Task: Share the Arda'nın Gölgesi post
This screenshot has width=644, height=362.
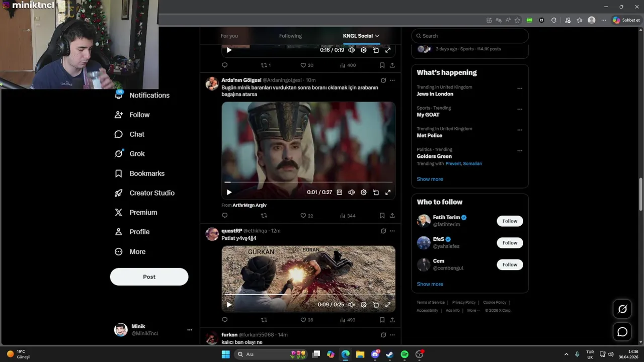Action: pos(392,216)
